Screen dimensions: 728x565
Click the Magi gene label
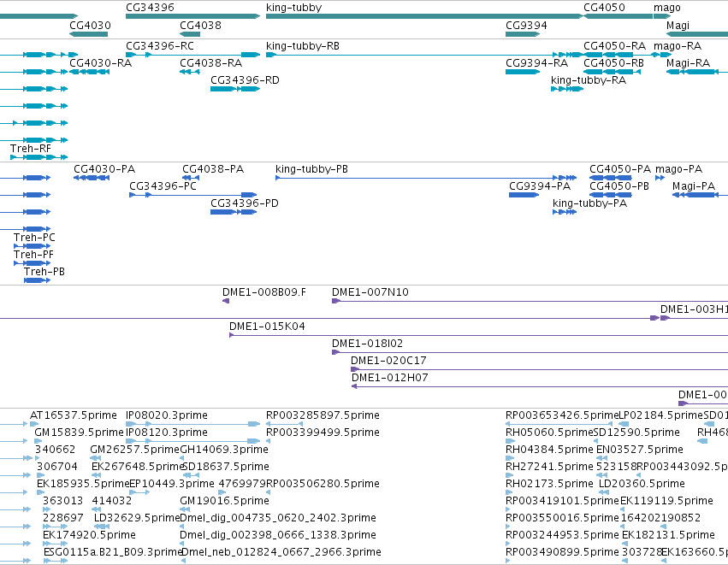coord(678,25)
